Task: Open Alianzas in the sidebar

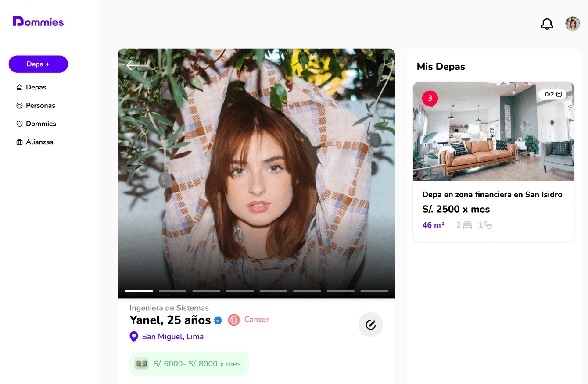Action: tap(35, 142)
